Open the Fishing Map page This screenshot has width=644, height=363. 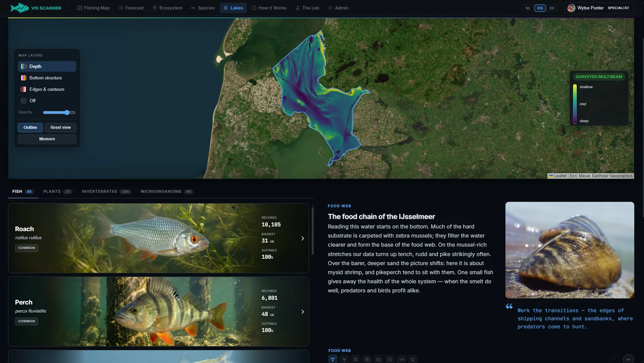click(x=93, y=8)
